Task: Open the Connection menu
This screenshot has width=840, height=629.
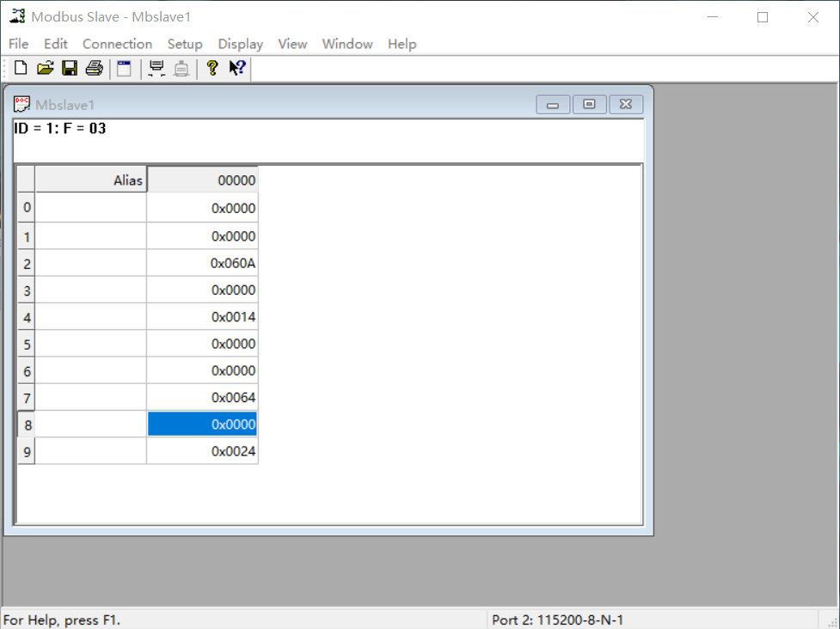Action: click(x=117, y=44)
